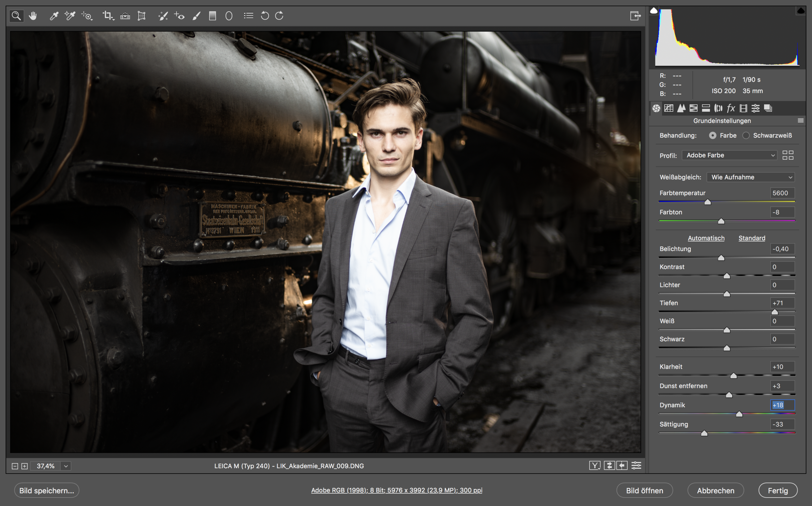The width and height of the screenshot is (812, 506).
Task: Click the Sättigung slider handle
Action: 704,434
